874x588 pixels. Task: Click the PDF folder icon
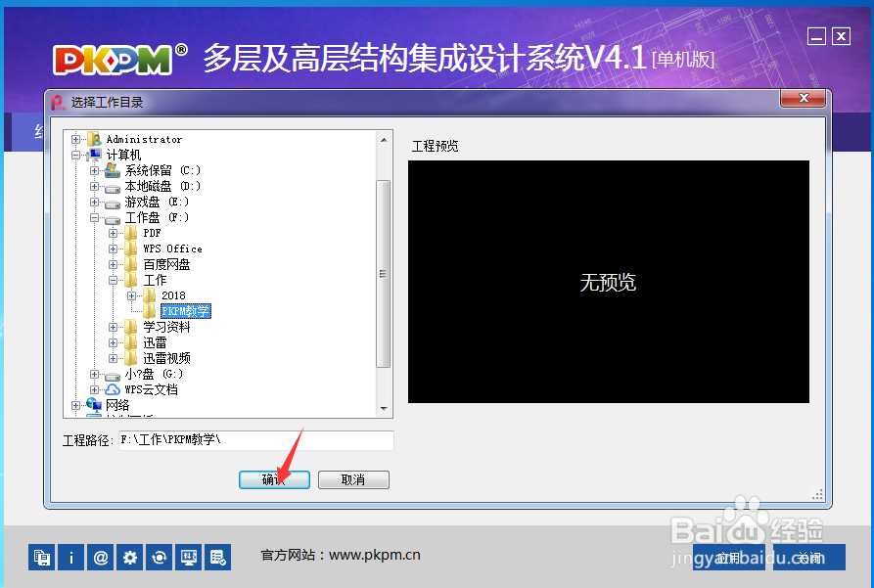(x=131, y=233)
